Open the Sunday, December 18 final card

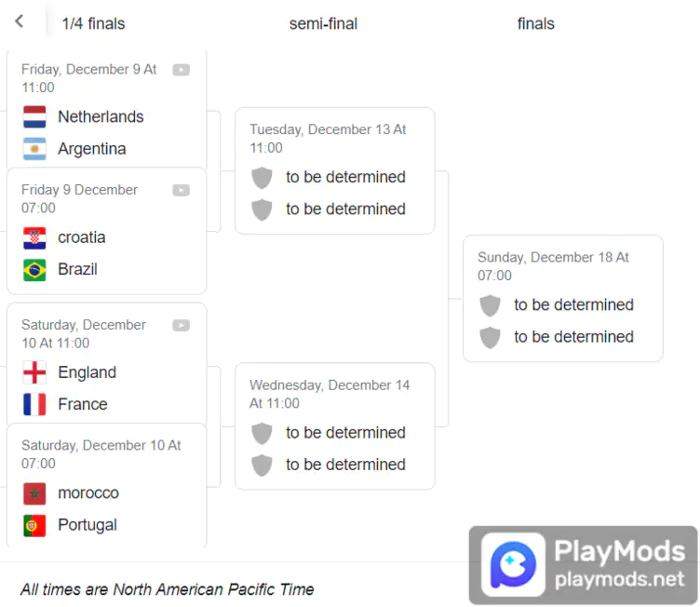[563, 298]
